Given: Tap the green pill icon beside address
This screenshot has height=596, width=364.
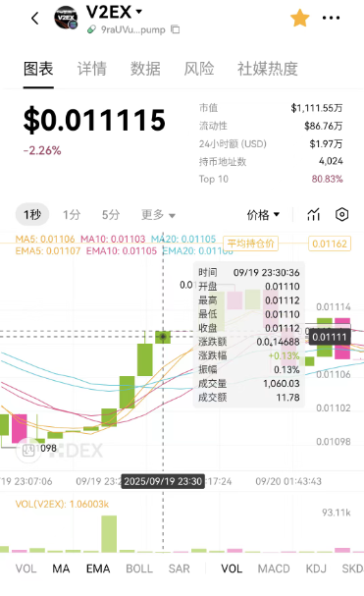Looking at the screenshot, I should click(91, 29).
